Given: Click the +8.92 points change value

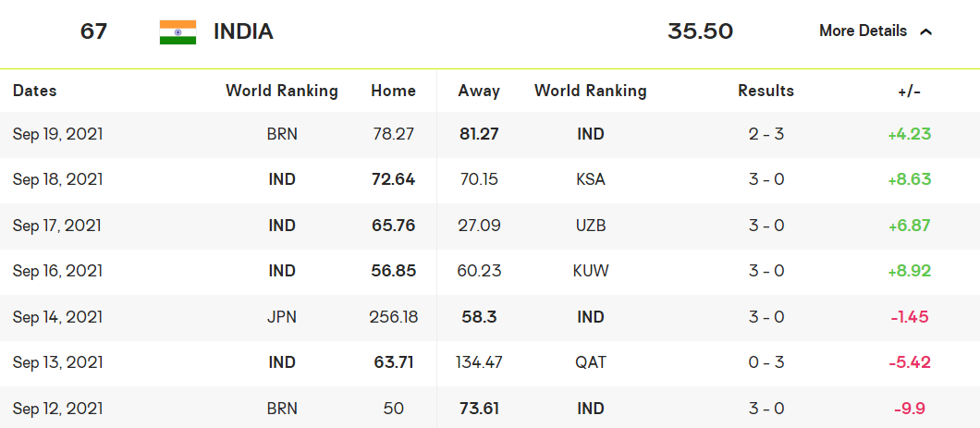Looking at the screenshot, I should [909, 271].
